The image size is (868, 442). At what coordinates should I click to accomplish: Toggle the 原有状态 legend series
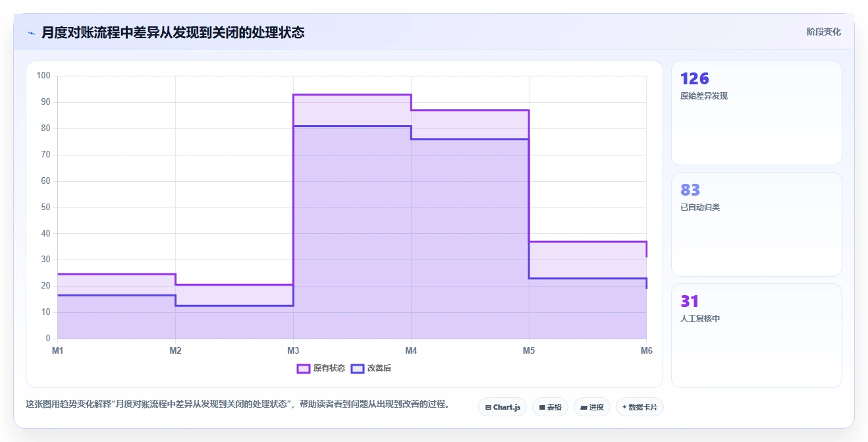click(x=321, y=368)
